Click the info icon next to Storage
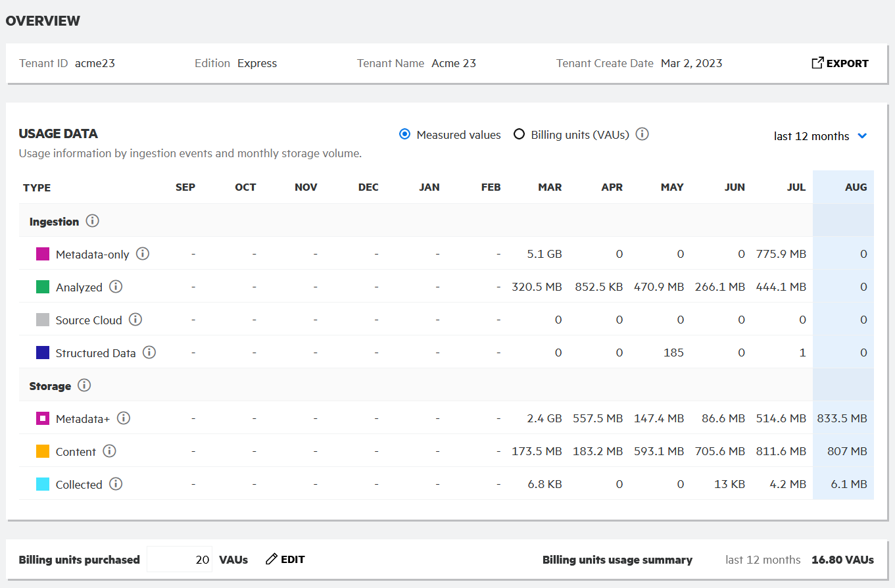Image resolution: width=895 pixels, height=588 pixels. (84, 385)
